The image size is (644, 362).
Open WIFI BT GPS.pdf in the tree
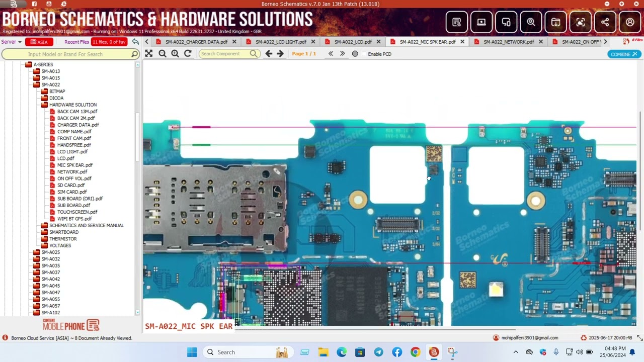74,219
